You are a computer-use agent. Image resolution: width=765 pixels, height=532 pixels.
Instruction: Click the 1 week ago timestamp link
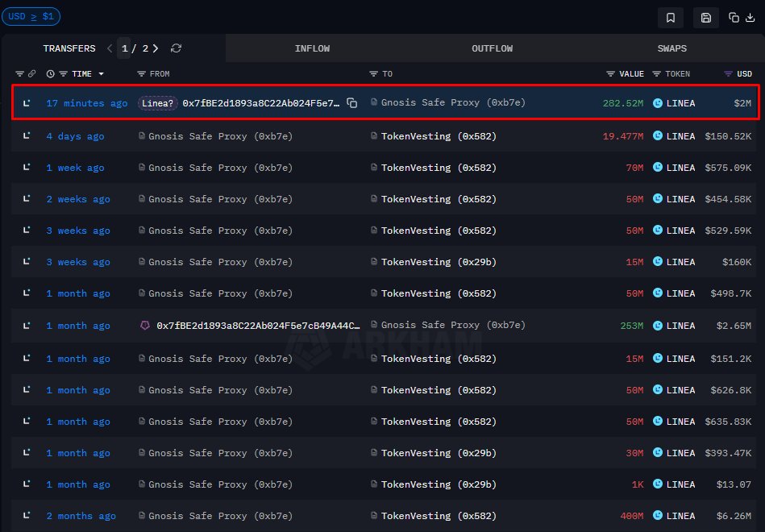tap(75, 168)
